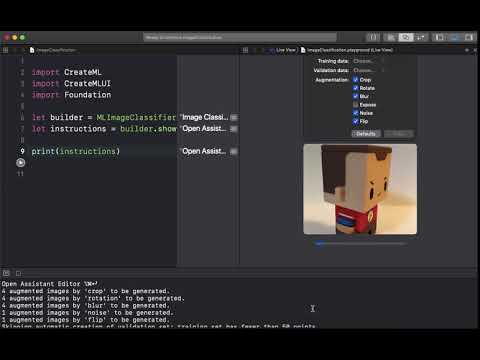Select the assistant editor layout button

(406, 37)
